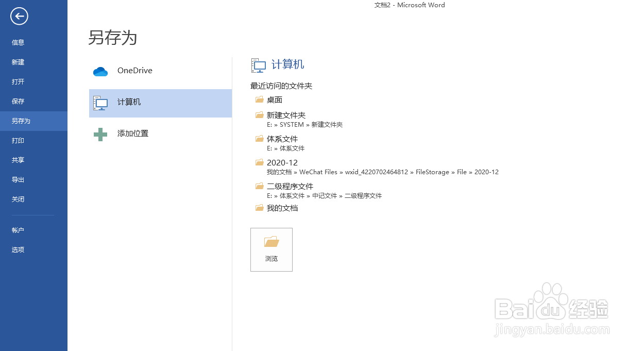Click the folder icon beside 二级程序文件
The height and width of the screenshot is (351, 644).
point(260,186)
